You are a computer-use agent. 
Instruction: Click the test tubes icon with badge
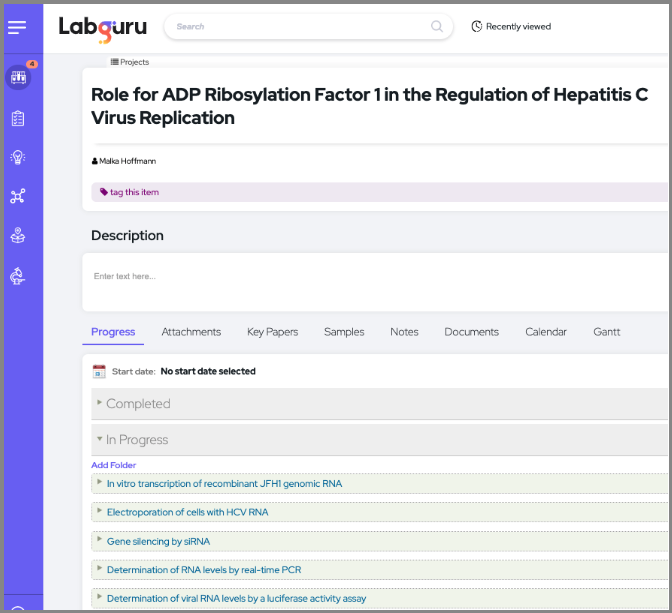pos(18,77)
